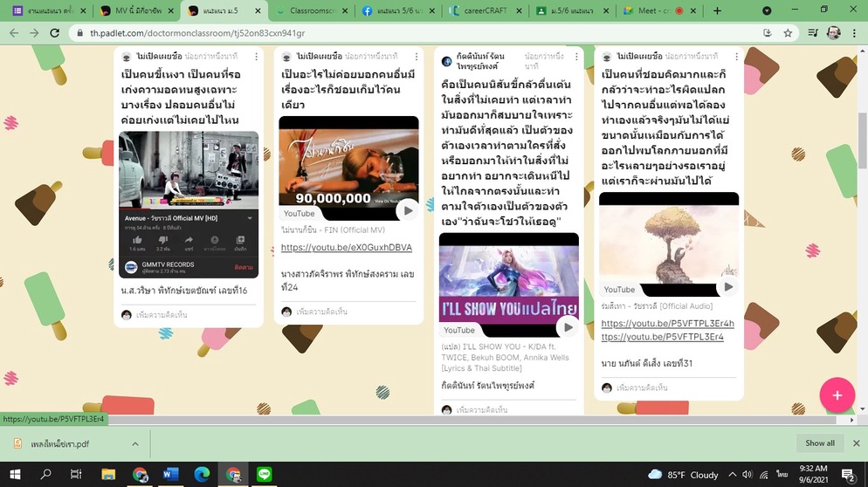
Task: Click the กิตตินันท์ รัตนไพฑูรย์พงศ์ author avatar
Action: coord(447,61)
